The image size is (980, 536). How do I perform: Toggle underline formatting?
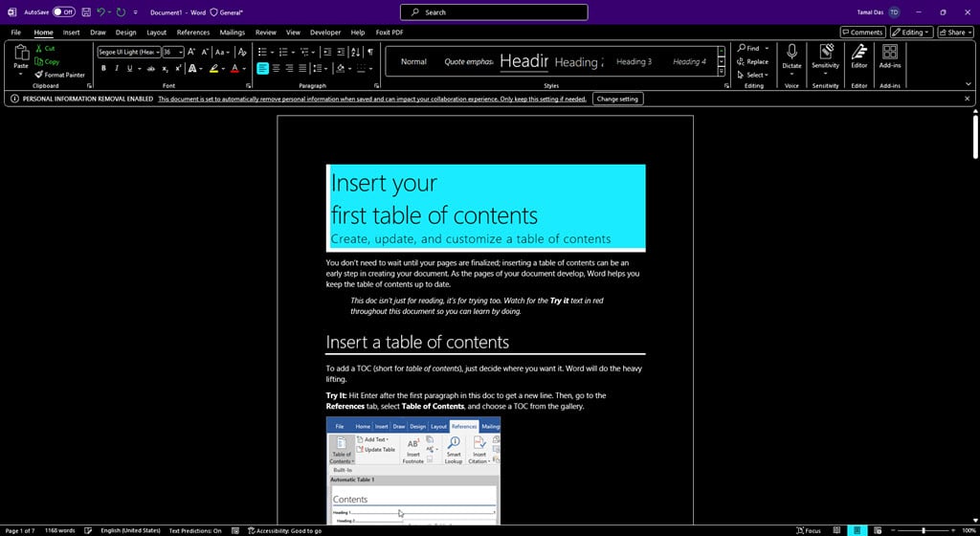coord(129,69)
